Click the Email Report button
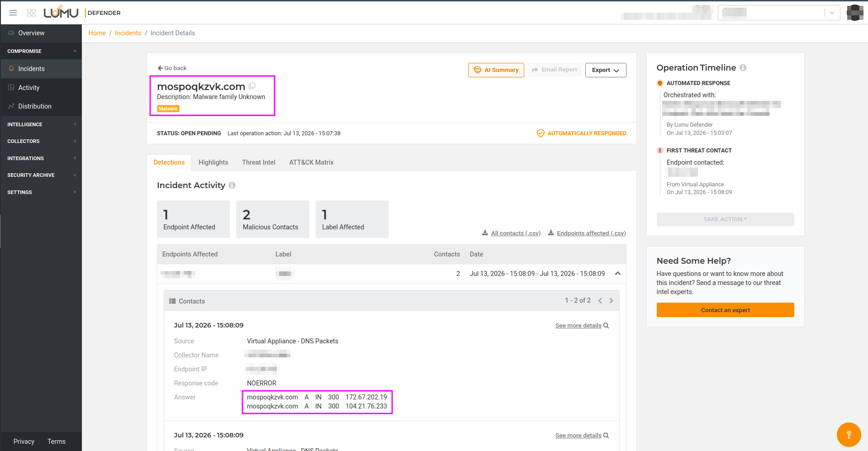 (555, 70)
